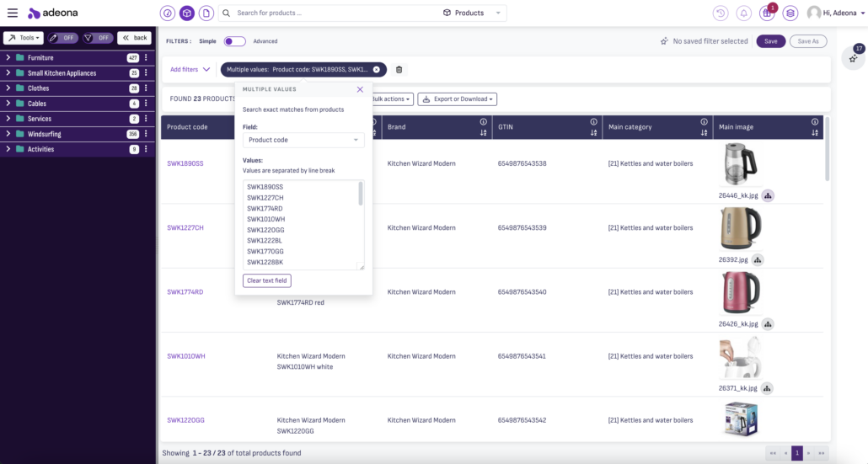Open hierarchy icon next to 26446_kk.jpg
868x464 pixels.
pyautogui.click(x=768, y=195)
